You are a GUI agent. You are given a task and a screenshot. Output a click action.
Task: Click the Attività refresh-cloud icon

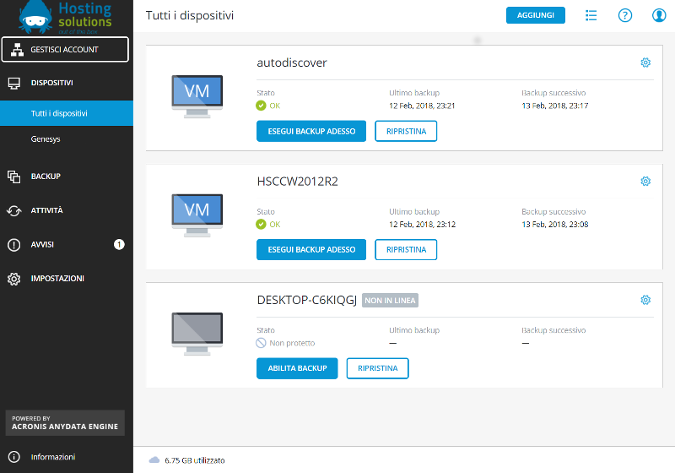click(x=14, y=211)
